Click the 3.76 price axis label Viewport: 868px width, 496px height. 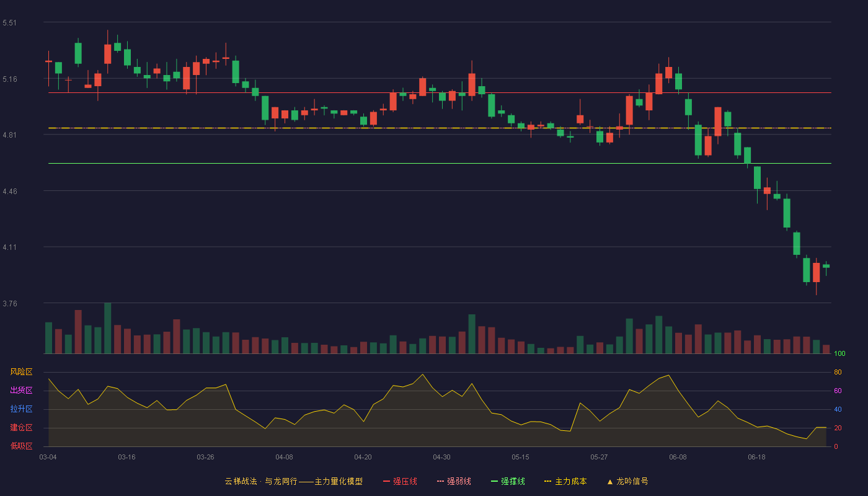pyautogui.click(x=10, y=304)
